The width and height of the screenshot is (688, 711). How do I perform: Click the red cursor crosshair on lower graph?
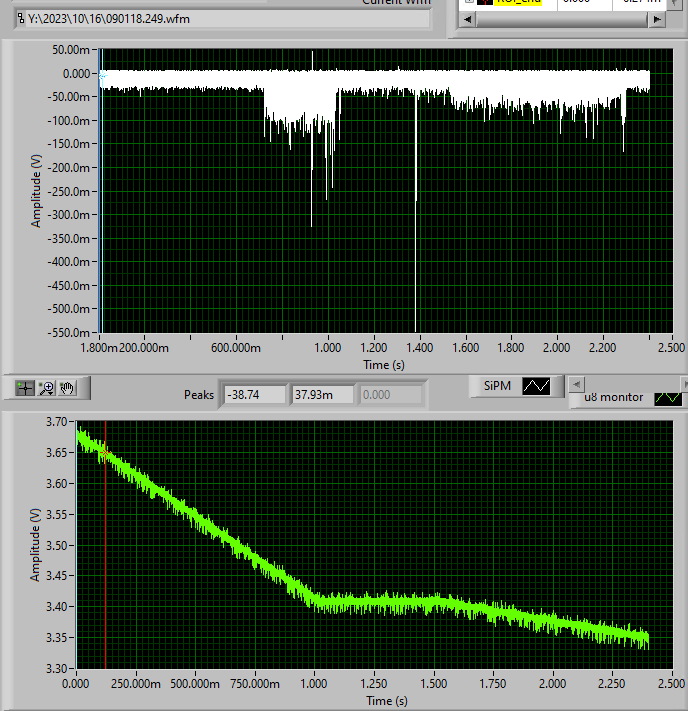pos(105,453)
